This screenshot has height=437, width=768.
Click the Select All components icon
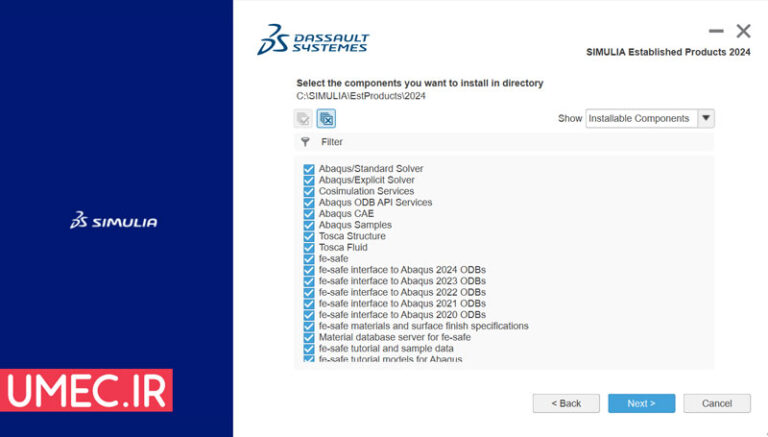303,119
